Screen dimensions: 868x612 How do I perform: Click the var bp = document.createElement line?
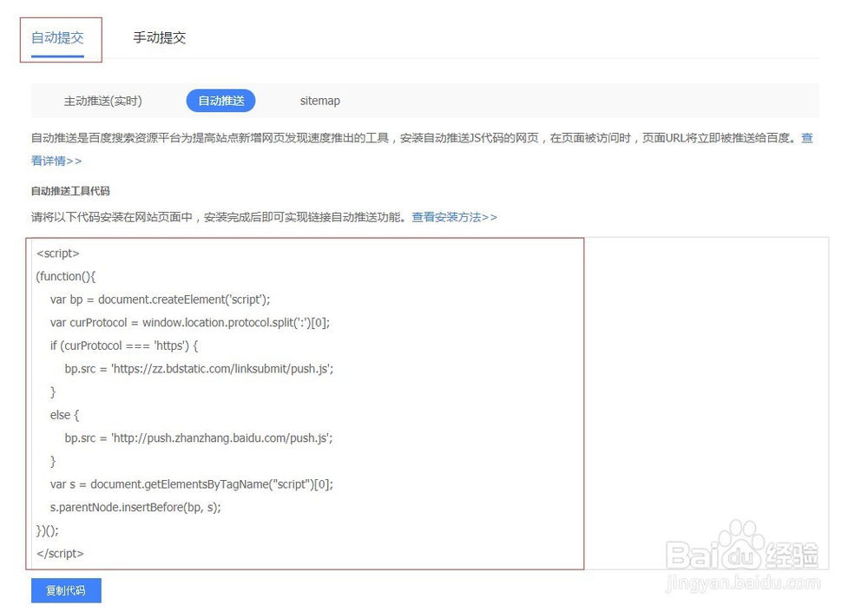[x=160, y=299]
